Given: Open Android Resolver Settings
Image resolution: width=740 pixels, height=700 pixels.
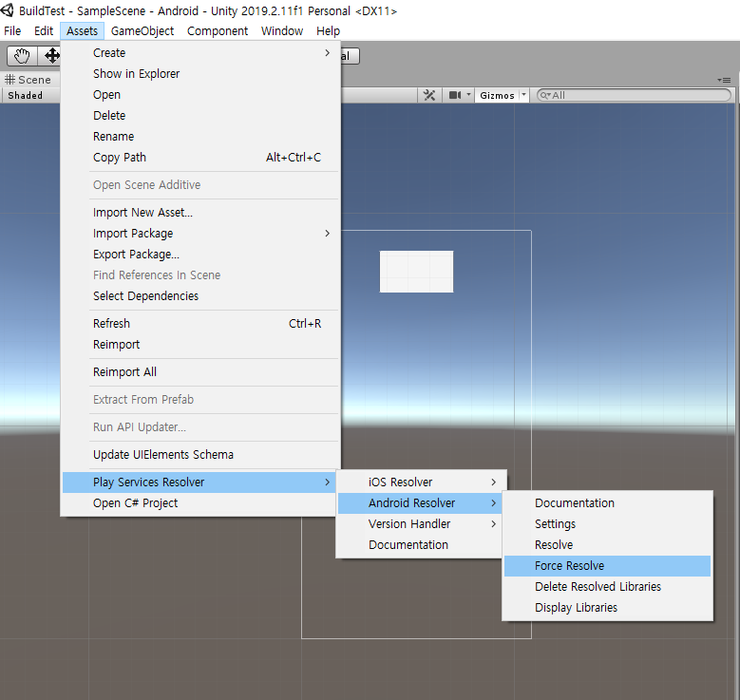Looking at the screenshot, I should (607, 524).
